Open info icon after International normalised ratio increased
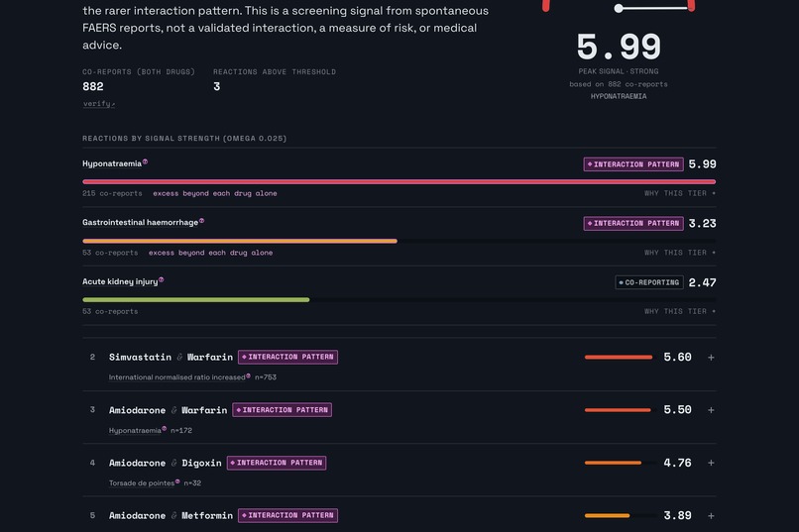The width and height of the screenshot is (799, 532). [x=248, y=375]
